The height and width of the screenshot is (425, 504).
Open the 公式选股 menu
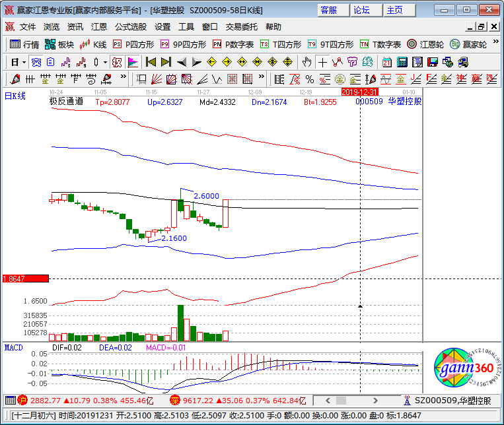click(x=131, y=26)
